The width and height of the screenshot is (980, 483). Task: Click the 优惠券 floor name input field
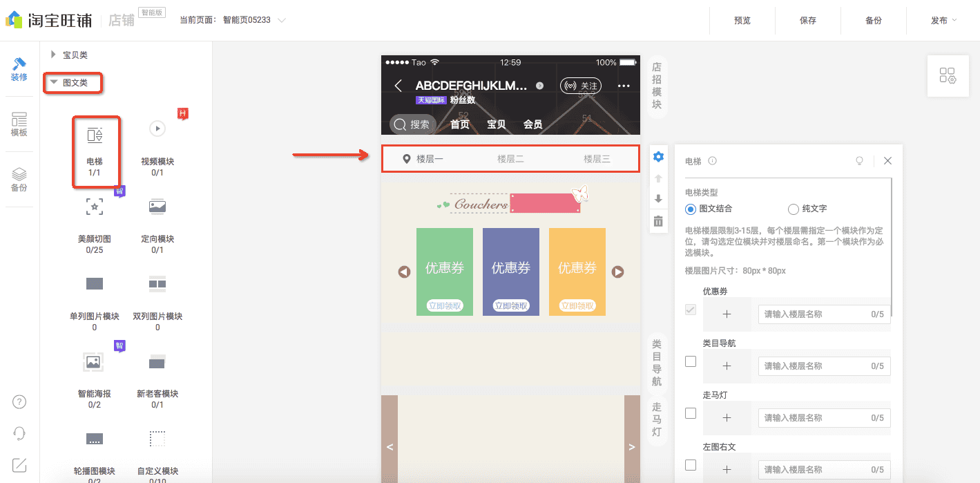click(823, 314)
